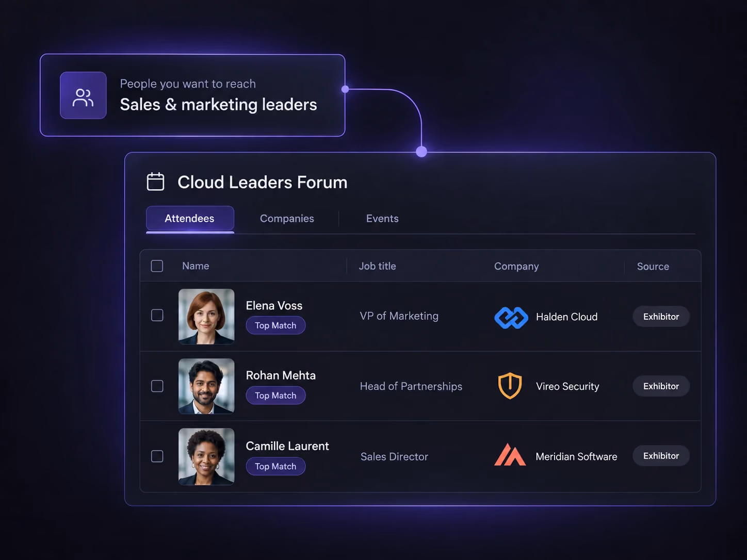Click the Sales & marketing leaders heading
Screen dimensions: 747x560
(219, 105)
